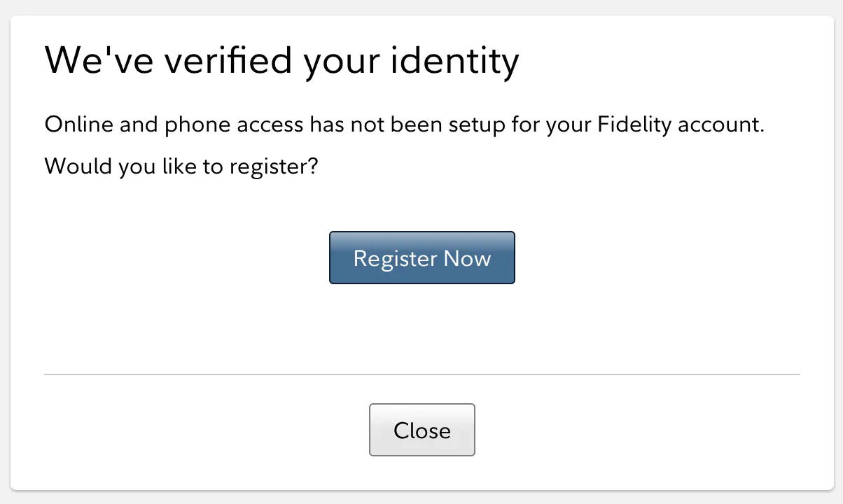The image size is (843, 504).
Task: Click the heading We've verified your identity
Action: pos(281,60)
